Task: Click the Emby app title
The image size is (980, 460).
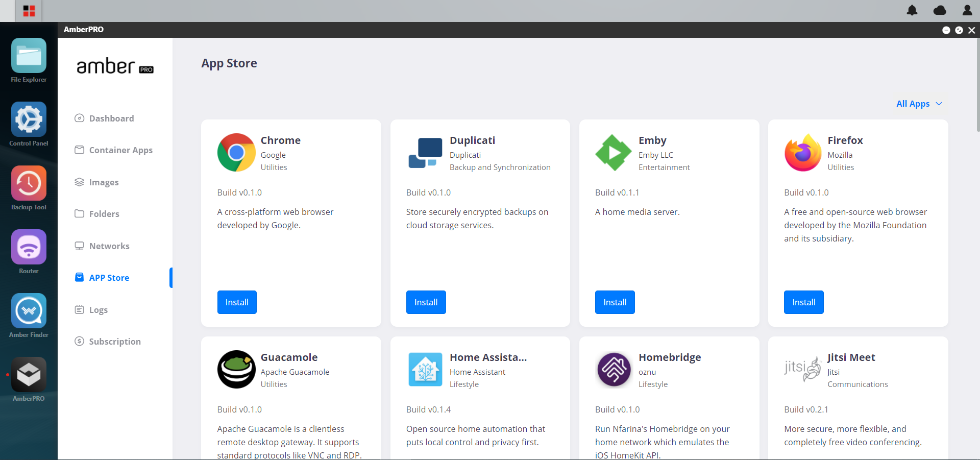Action: pos(652,140)
